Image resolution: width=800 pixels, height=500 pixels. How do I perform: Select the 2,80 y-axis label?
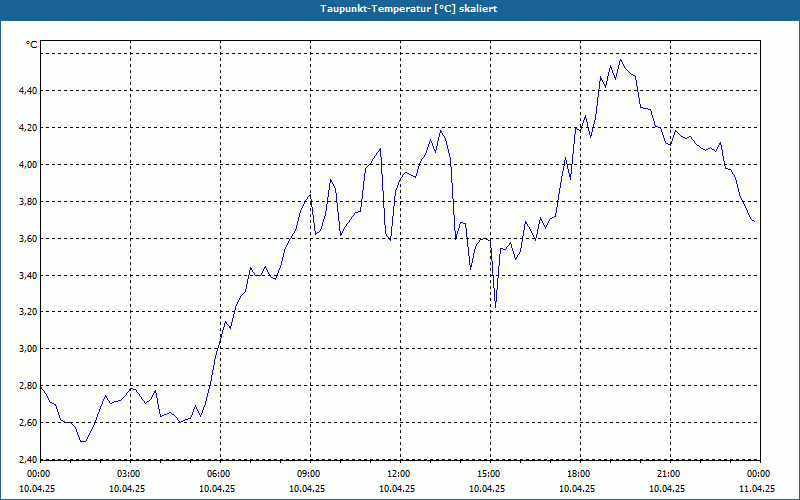click(28, 386)
